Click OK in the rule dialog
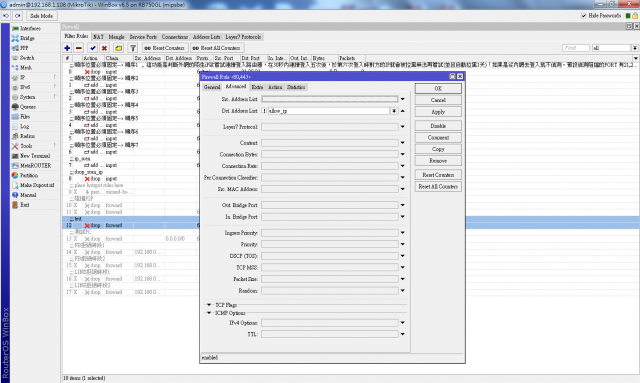The width and height of the screenshot is (640, 383). tap(438, 88)
